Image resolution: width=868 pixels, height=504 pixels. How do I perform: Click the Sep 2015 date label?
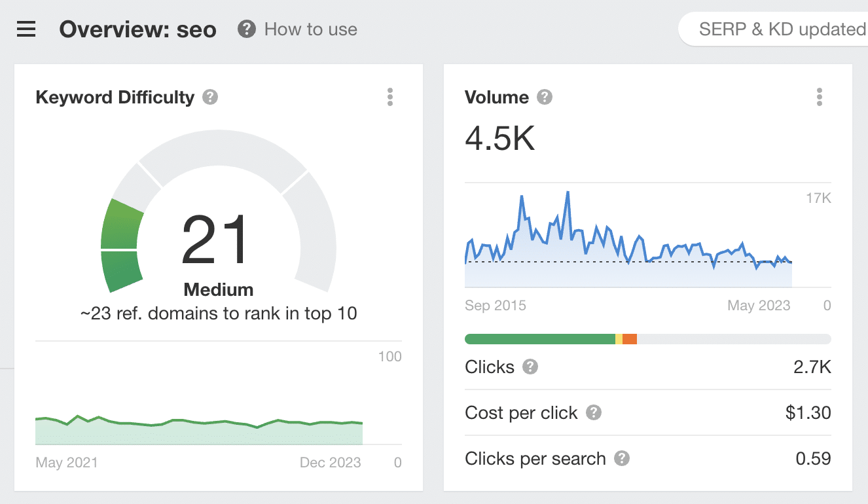point(496,306)
